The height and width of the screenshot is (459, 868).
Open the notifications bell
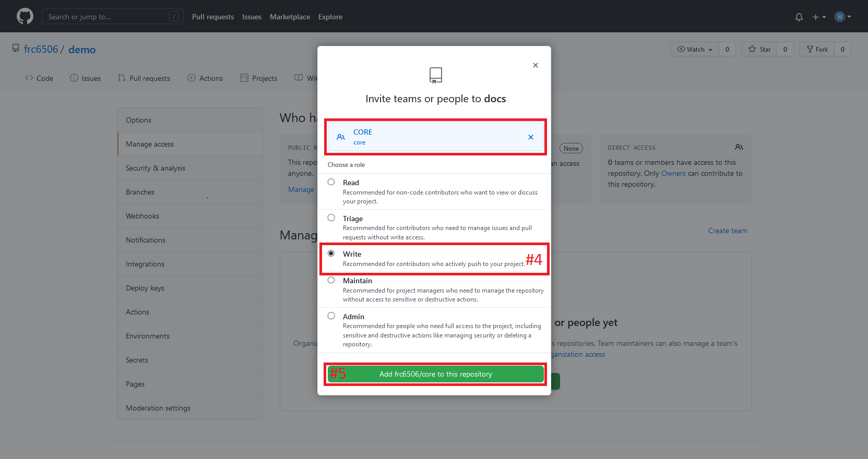pyautogui.click(x=799, y=17)
